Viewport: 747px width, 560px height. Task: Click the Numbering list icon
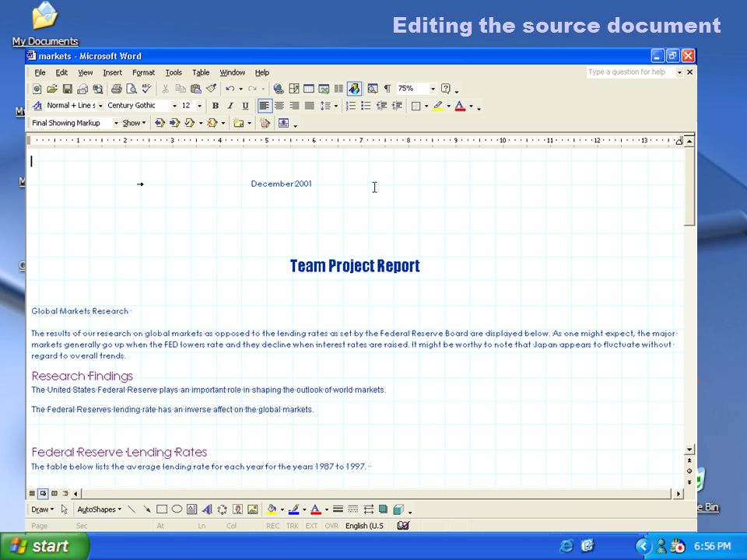click(351, 106)
